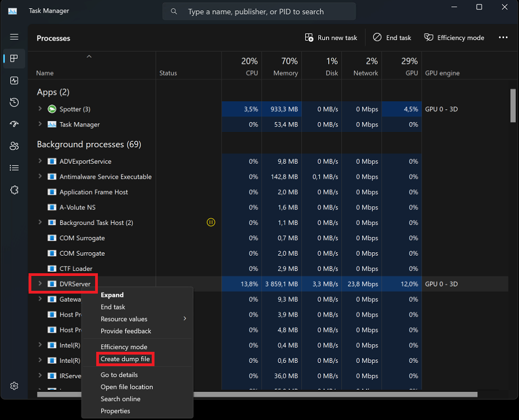The image size is (519, 420).
Task: Click End task in the toolbar
Action: coord(392,37)
